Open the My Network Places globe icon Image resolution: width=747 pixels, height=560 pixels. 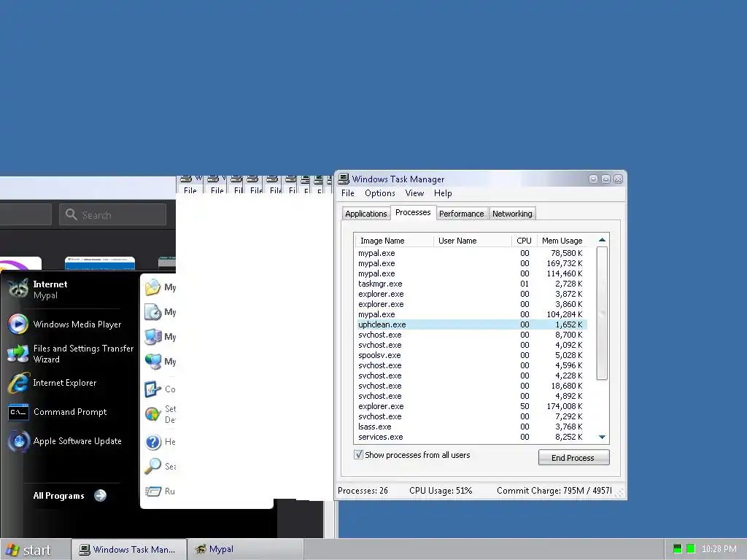coord(153,362)
